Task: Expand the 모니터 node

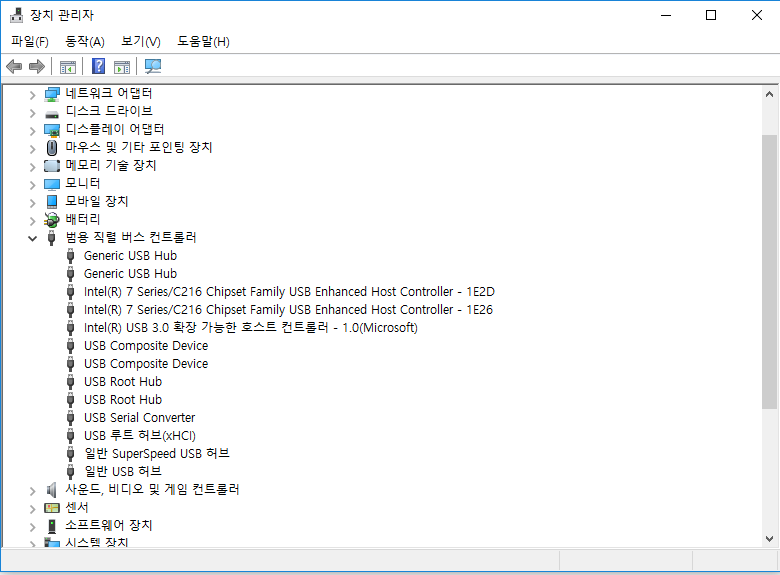Action: (x=32, y=185)
